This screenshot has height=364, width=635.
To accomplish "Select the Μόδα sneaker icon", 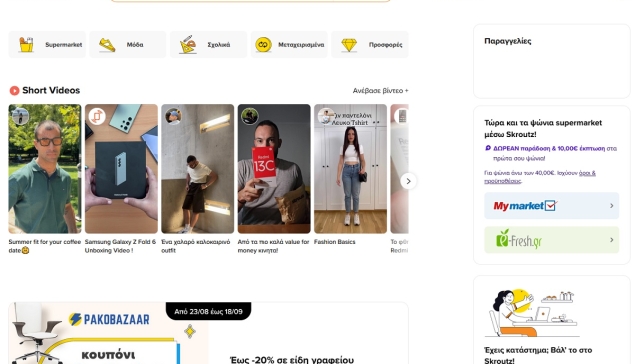I will pyautogui.click(x=107, y=45).
